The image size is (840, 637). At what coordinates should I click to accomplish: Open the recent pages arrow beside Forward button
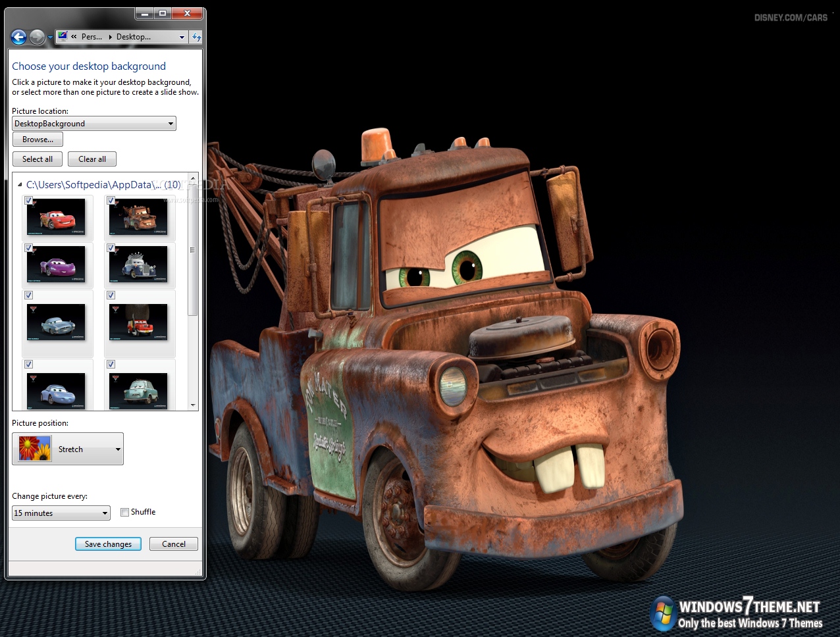[50, 38]
